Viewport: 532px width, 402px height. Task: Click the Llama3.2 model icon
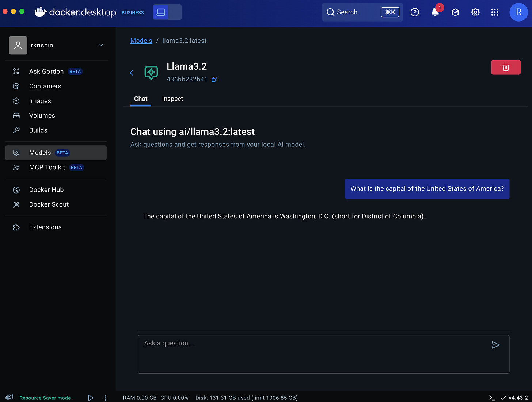pos(151,73)
